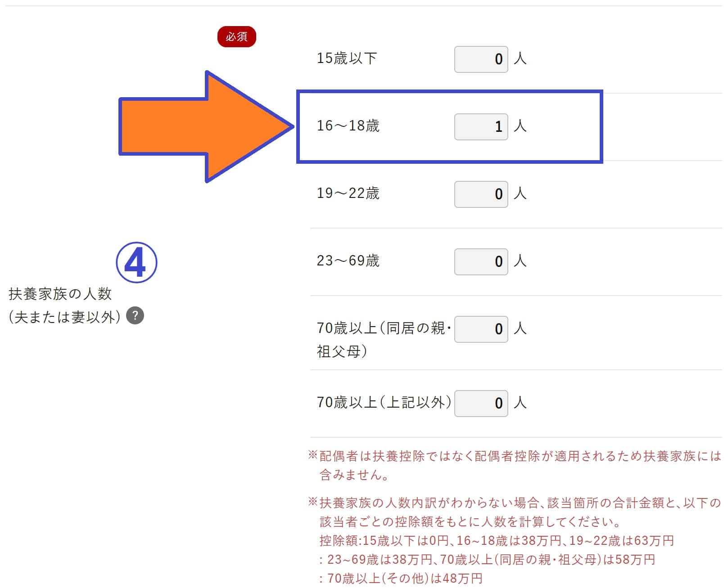Focus the 16～18歳 count field
728x588 pixels.
pos(481,126)
